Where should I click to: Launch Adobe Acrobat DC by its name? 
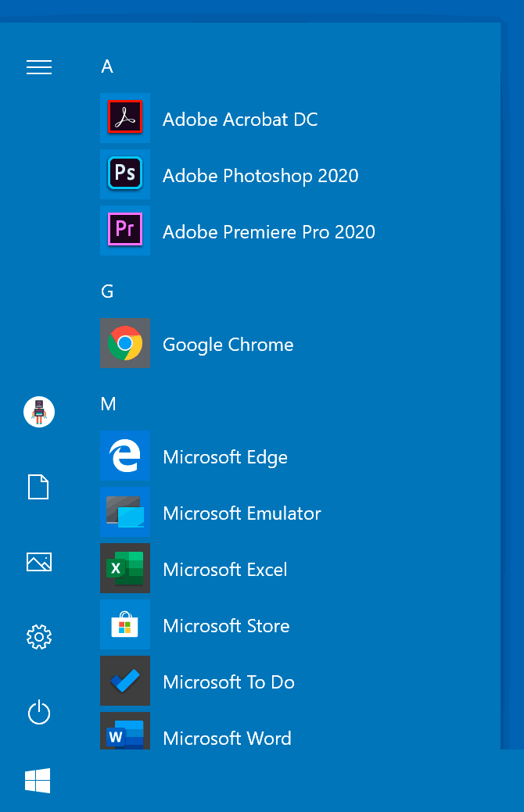click(x=240, y=120)
